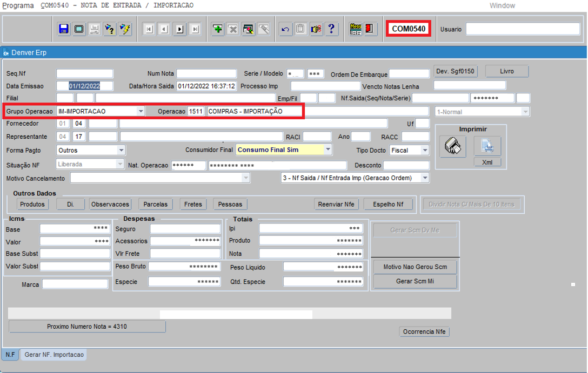Click the Xml button

point(487,162)
